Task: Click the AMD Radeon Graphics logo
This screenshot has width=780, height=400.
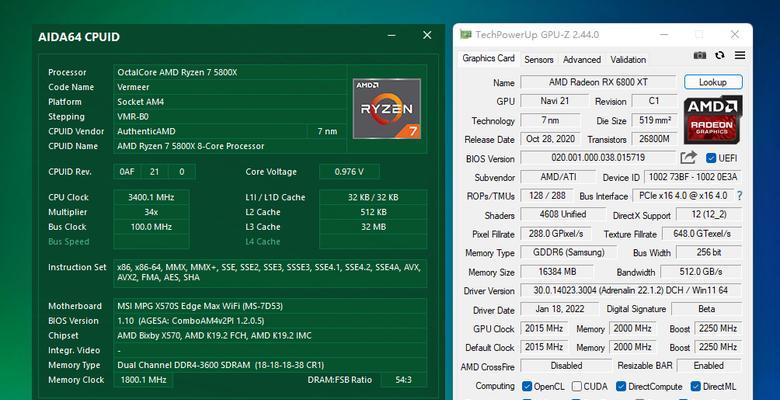Action: pos(713,120)
